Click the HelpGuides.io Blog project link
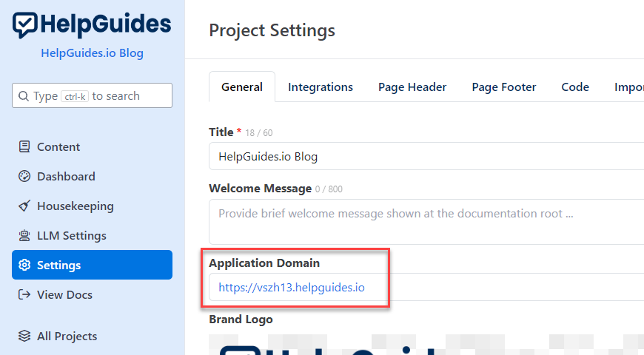Image resolution: width=644 pixels, height=355 pixels. click(92, 53)
